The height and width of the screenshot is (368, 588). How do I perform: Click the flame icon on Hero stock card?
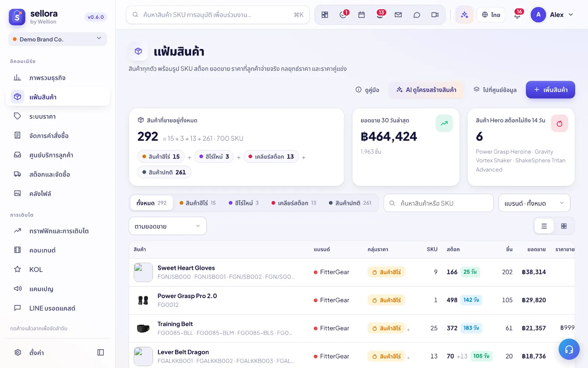point(559,123)
